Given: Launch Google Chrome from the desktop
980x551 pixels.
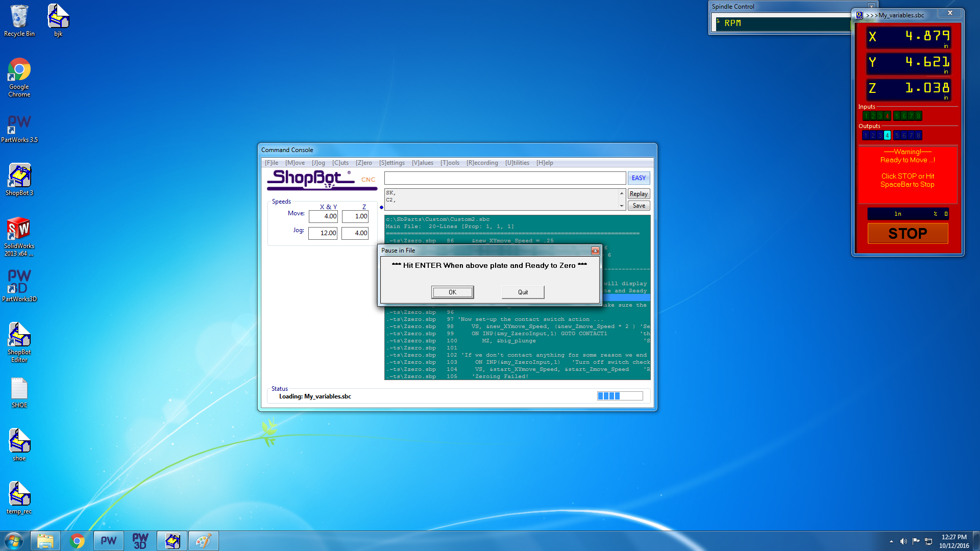Looking at the screenshot, I should click(x=19, y=77).
